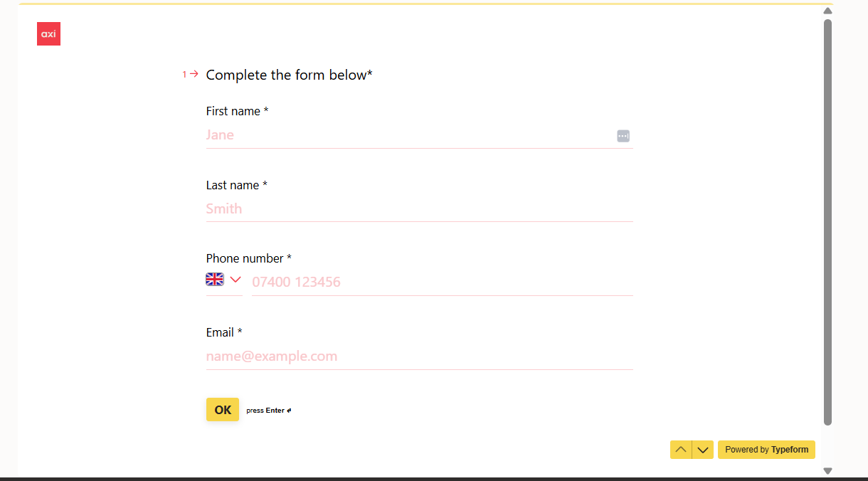Click the scrollbar down arrow
This screenshot has width=868, height=481.
827,470
